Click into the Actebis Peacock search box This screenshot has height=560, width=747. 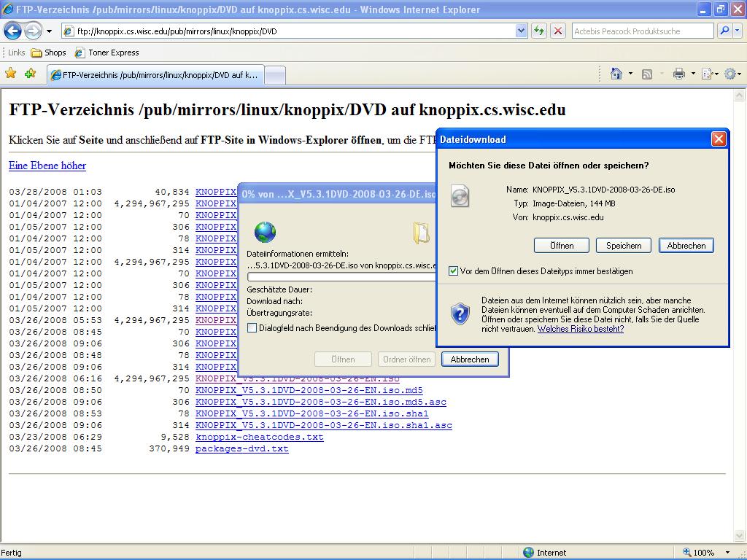(x=642, y=31)
